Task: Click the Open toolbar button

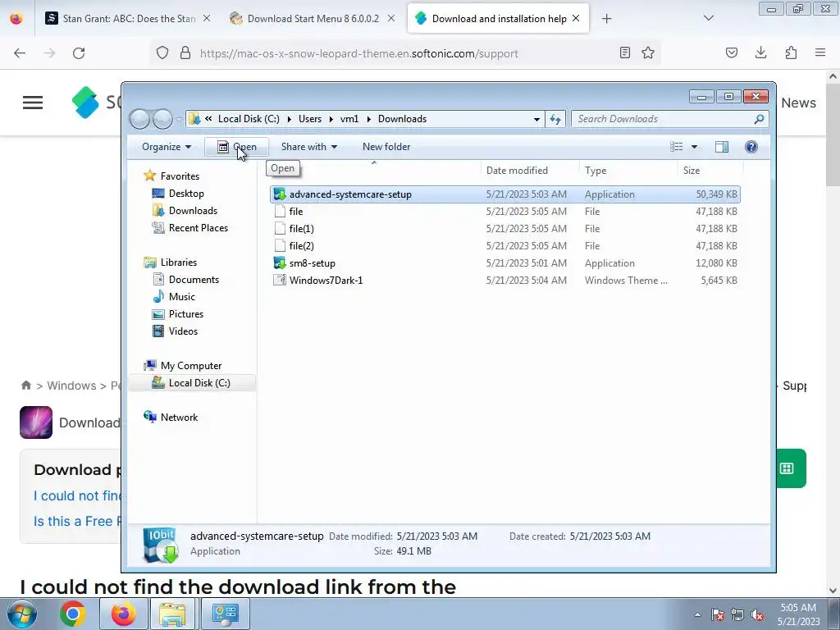Action: [x=236, y=147]
